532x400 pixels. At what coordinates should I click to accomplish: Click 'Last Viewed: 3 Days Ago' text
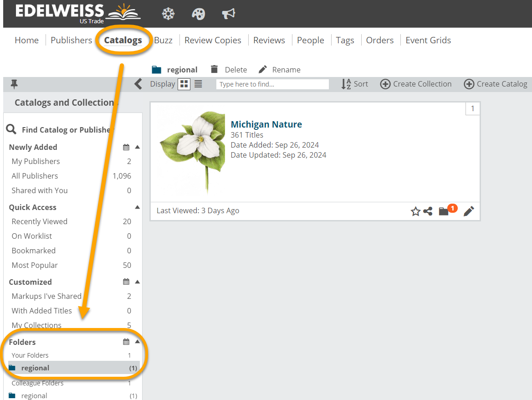click(198, 210)
